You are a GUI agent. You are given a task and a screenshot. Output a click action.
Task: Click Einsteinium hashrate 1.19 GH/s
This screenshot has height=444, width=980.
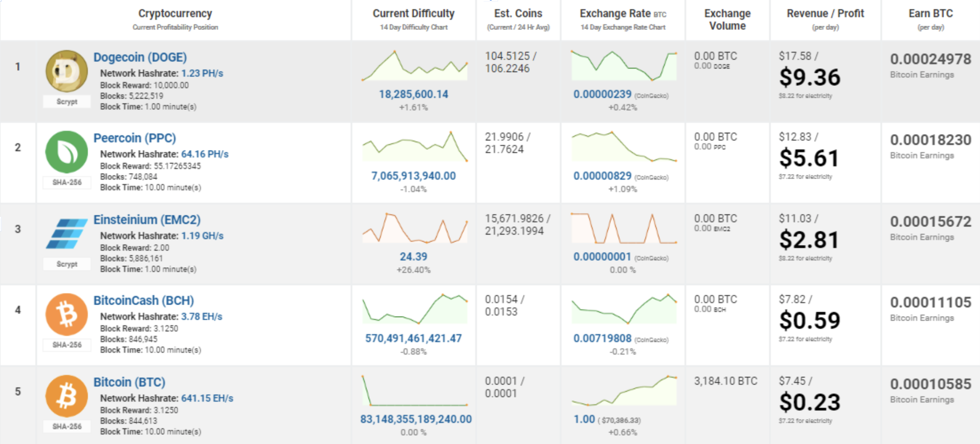pyautogui.click(x=203, y=235)
